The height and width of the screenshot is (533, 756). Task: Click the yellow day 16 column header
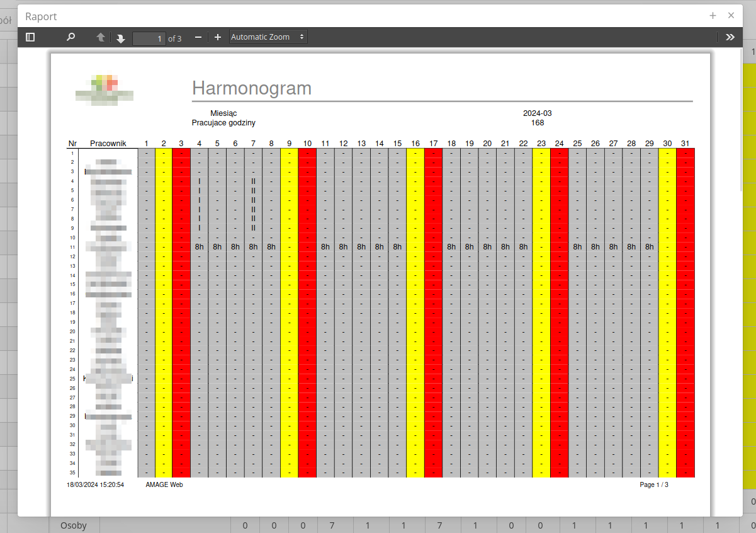[x=415, y=144]
